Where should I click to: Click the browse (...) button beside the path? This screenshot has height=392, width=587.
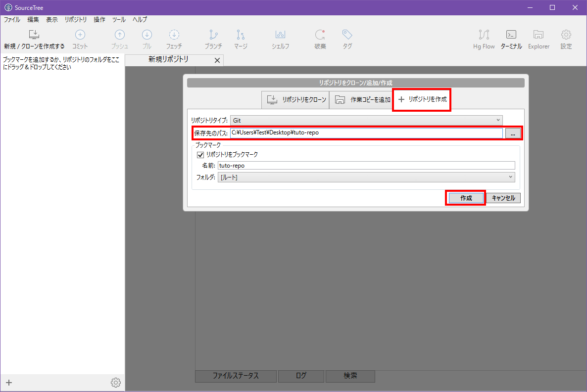[x=512, y=133]
